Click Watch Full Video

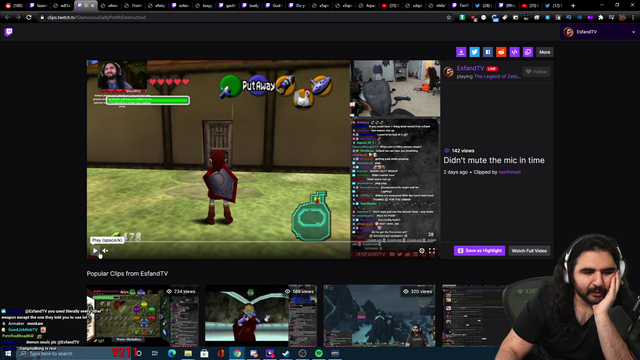[x=529, y=251]
